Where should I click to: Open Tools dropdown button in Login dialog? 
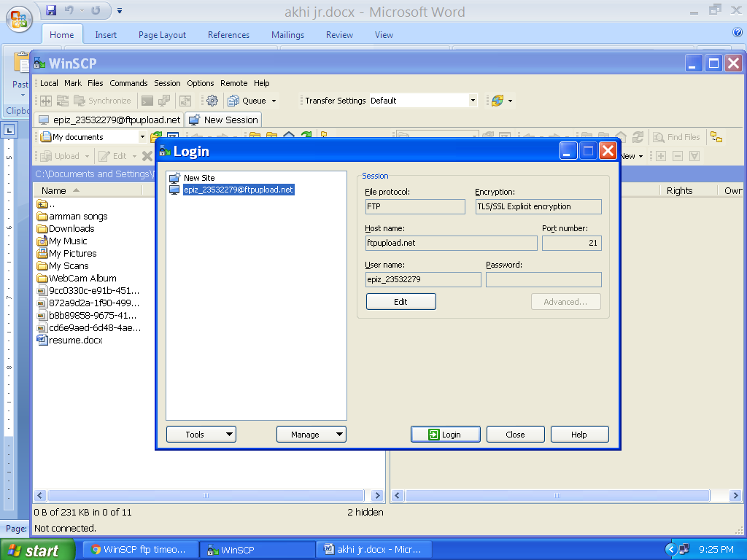click(x=201, y=435)
